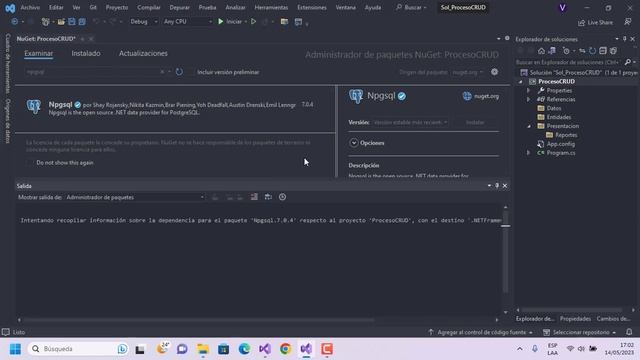Open the Depurar menu
The width and height of the screenshot is (640, 360).
pyautogui.click(x=180, y=7)
